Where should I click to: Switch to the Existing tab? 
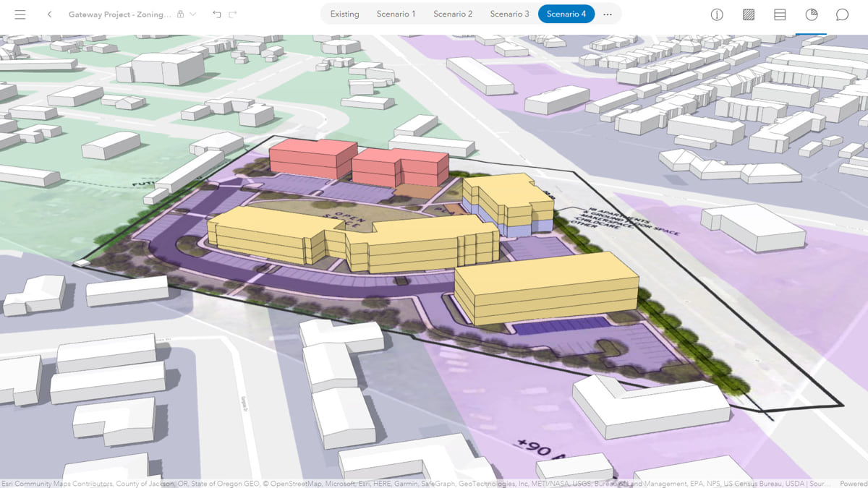point(344,14)
